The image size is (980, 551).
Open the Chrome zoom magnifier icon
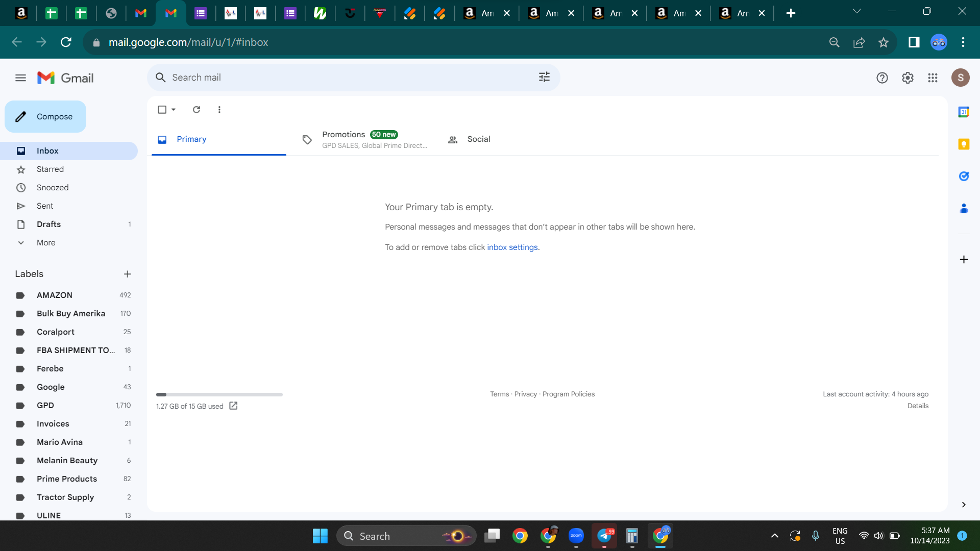tap(834, 42)
